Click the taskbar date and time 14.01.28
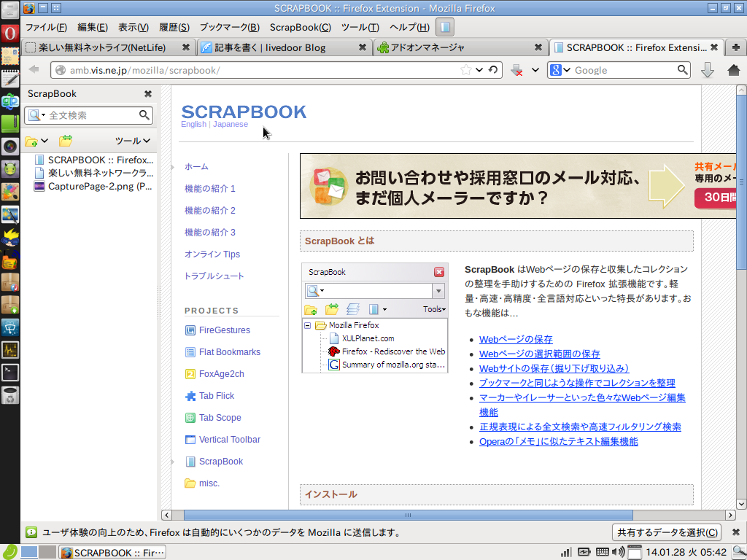This screenshot has height=560, width=747. (686, 553)
